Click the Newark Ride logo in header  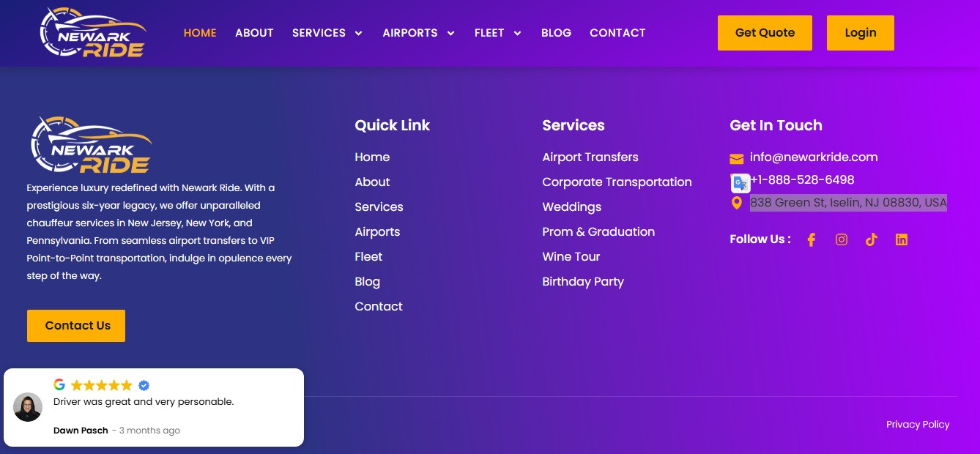tap(93, 33)
